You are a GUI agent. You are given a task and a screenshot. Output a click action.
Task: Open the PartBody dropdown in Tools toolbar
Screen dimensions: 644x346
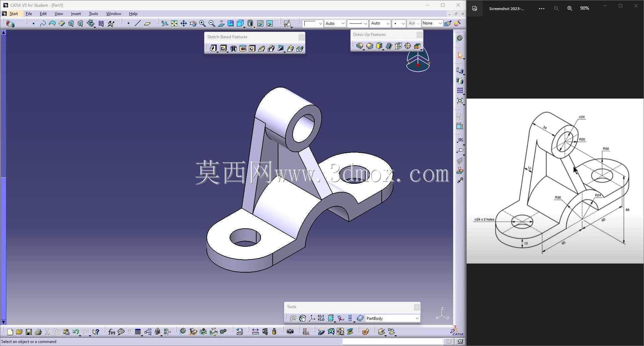(392, 319)
